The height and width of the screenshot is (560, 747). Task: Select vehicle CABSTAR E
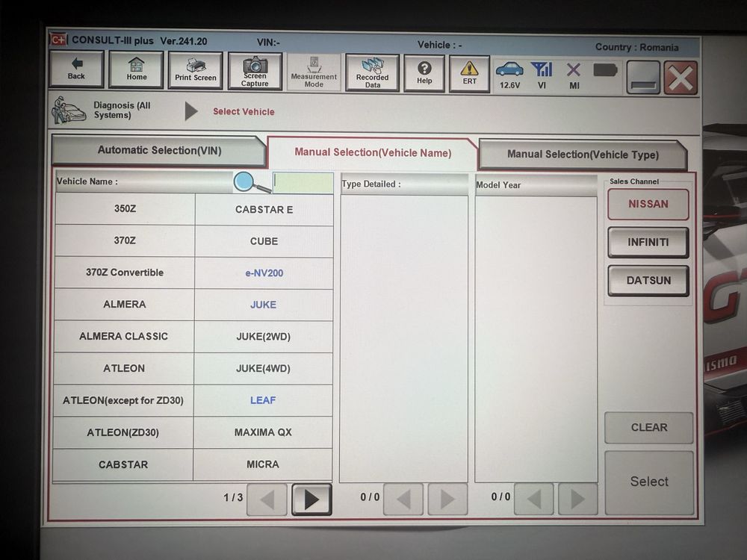(x=264, y=210)
